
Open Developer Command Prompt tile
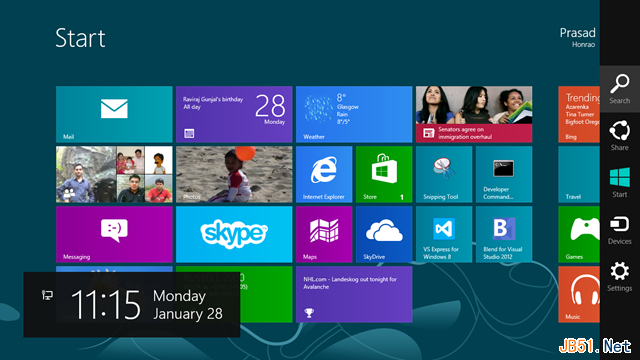[504, 174]
